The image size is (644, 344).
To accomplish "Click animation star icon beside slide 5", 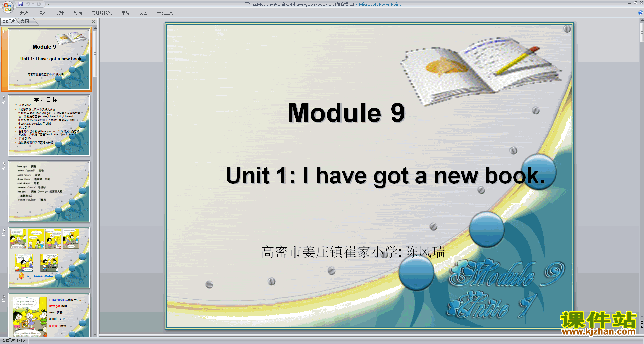I will click(4, 301).
